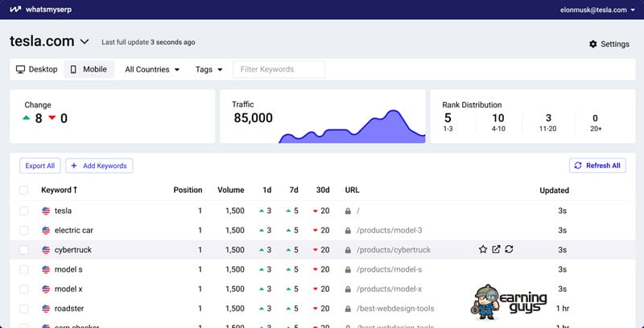644x328 pixels.
Task: Sort by the 1d column header
Action: (x=267, y=190)
